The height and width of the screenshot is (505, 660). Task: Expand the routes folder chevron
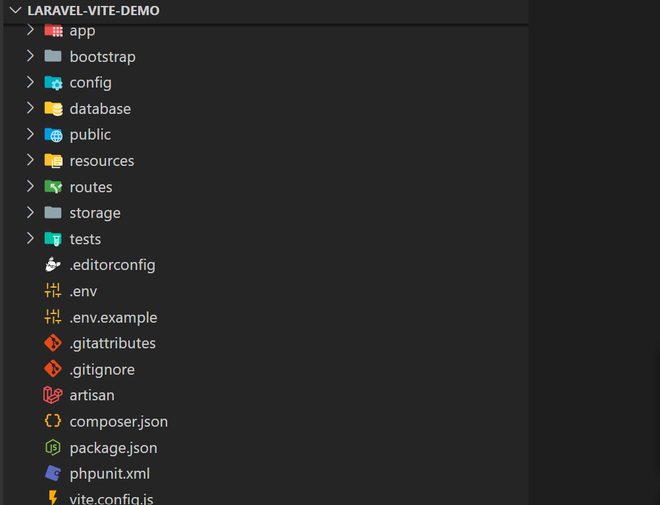(x=30, y=186)
